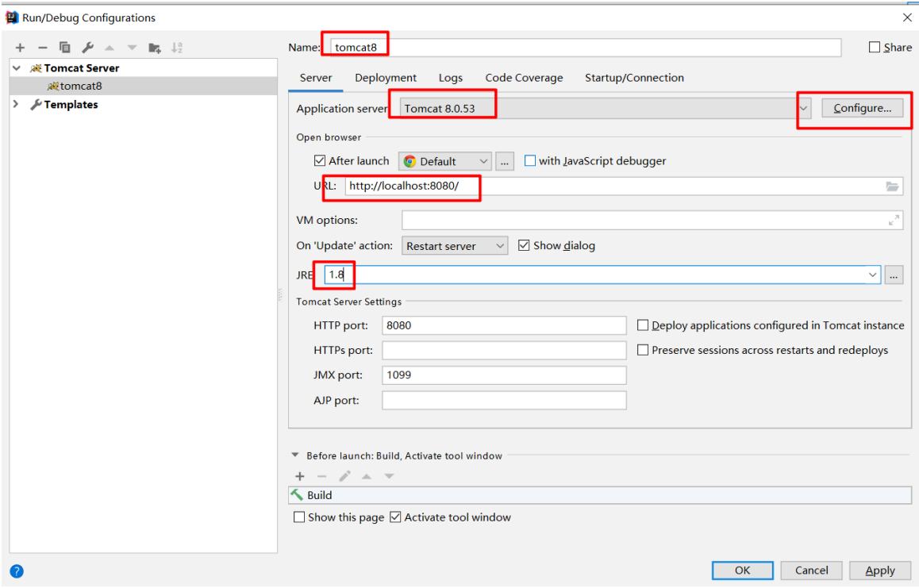Move Before launch task down arrow
The width and height of the screenshot is (919, 588).
click(389, 476)
